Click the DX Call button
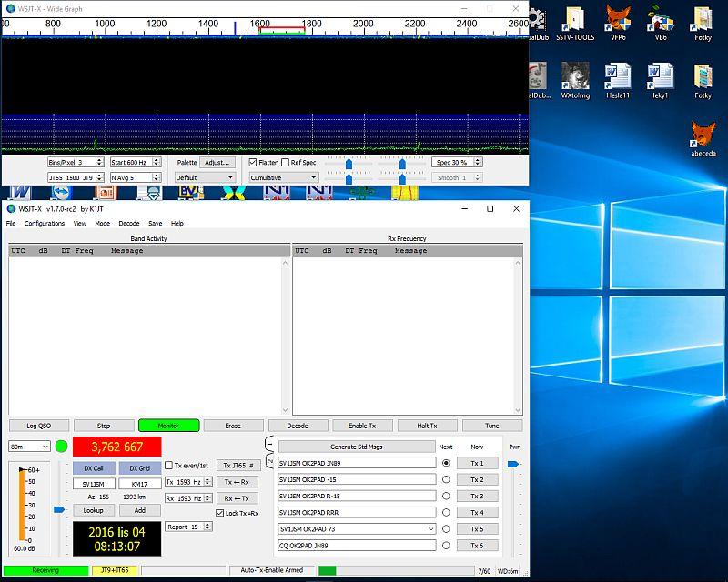 [94, 468]
